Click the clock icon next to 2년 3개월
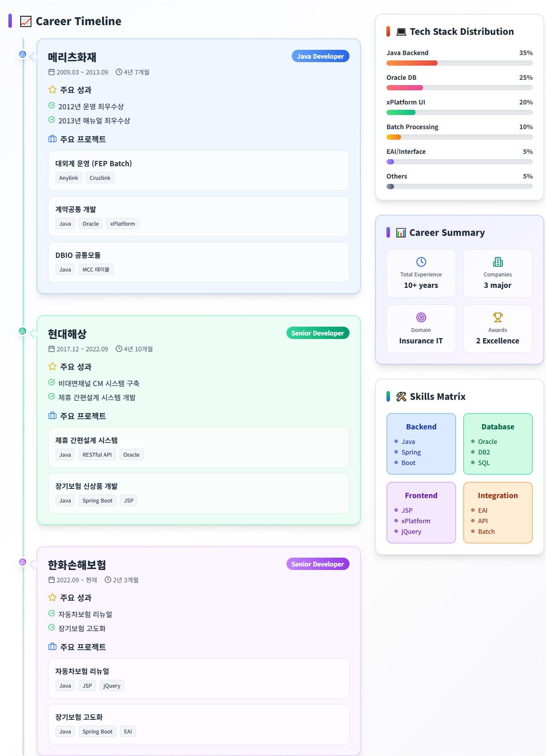The height and width of the screenshot is (756, 546). tap(108, 580)
